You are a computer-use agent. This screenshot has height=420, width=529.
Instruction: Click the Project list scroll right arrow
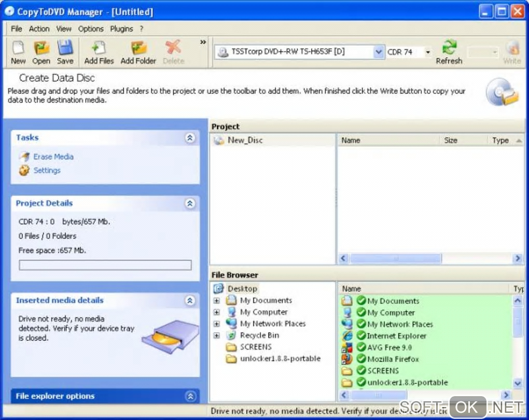[518, 258]
